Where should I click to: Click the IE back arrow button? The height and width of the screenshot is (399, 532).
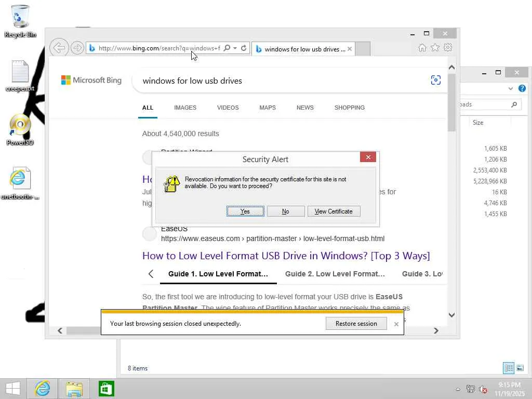[x=59, y=48]
